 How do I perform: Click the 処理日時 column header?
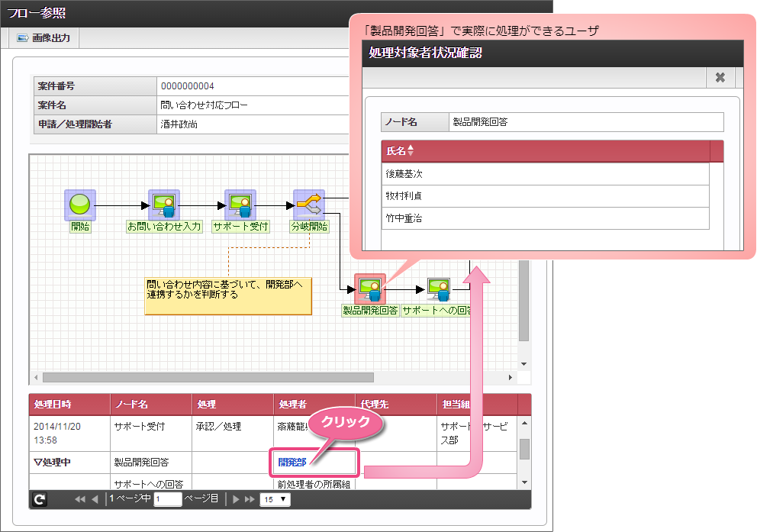point(70,405)
